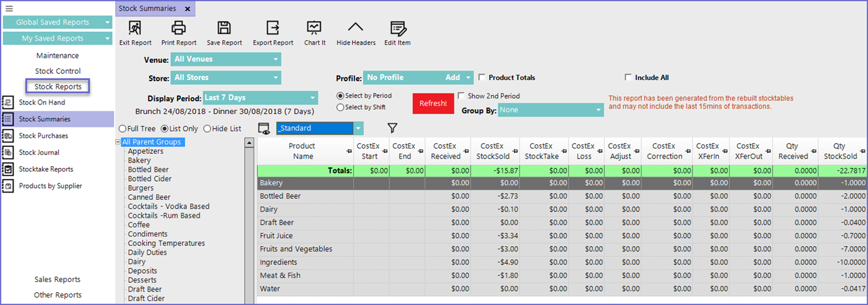Click the Hide Headers chevron icon

[355, 28]
